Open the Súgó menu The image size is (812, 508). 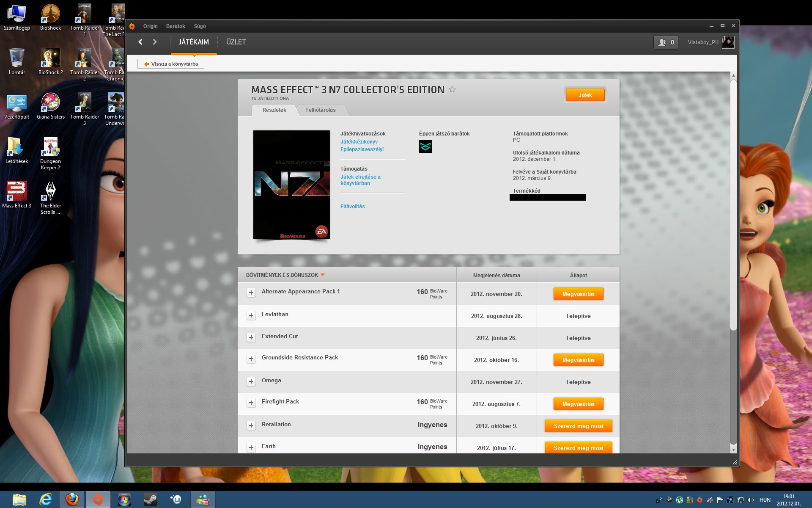tap(200, 26)
